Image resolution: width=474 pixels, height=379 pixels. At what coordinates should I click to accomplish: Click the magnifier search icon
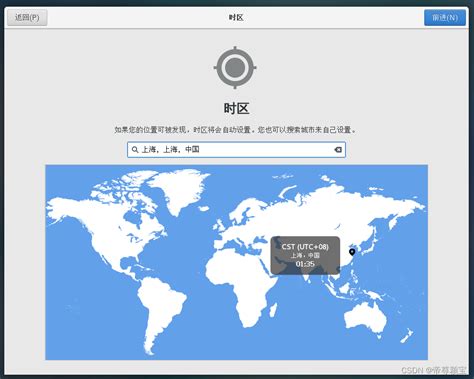tap(135, 150)
